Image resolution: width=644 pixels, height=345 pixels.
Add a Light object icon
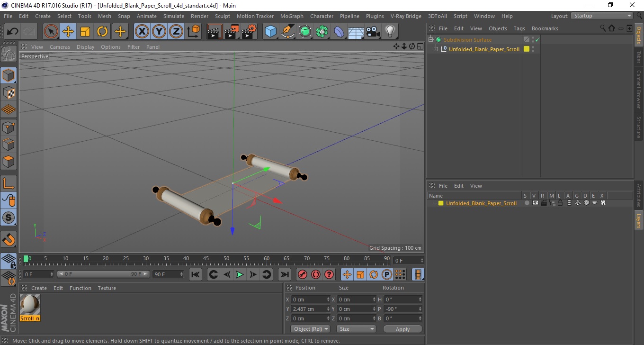390,32
